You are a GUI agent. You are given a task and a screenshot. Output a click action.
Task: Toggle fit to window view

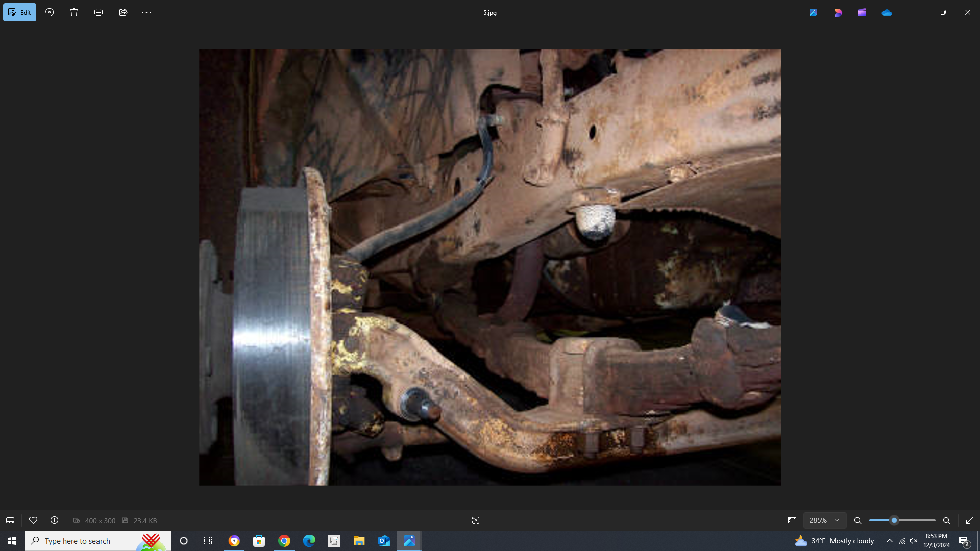(792, 520)
